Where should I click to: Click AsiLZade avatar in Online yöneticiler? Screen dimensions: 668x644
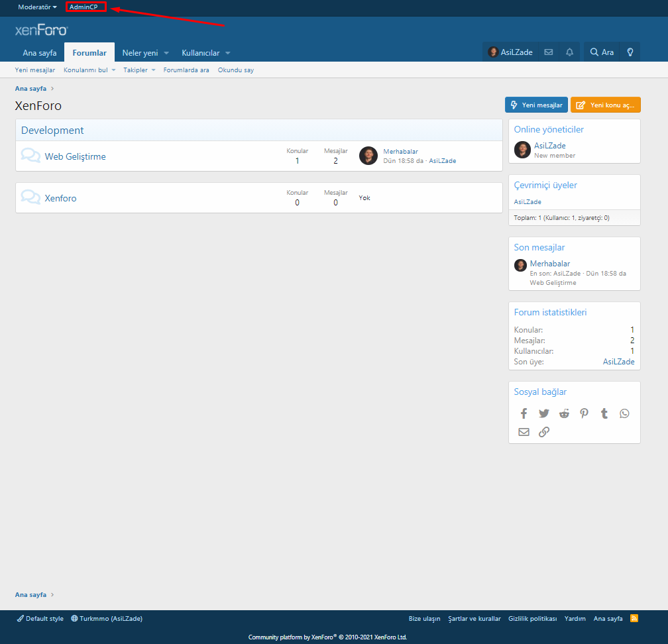[x=522, y=150]
